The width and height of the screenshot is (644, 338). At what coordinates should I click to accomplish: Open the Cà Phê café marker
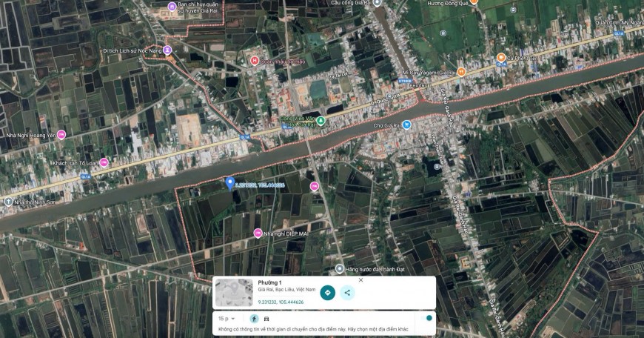tap(500, 58)
